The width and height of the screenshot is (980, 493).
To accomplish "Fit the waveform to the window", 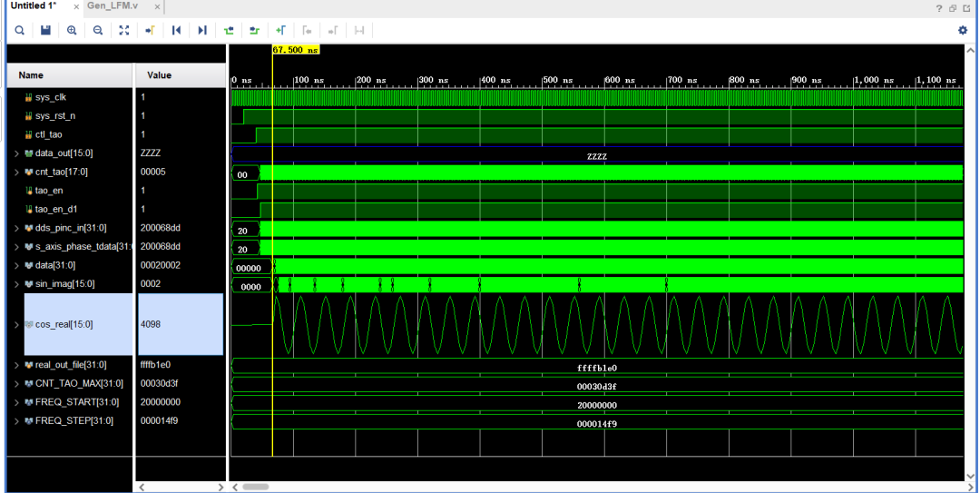I will 123,30.
